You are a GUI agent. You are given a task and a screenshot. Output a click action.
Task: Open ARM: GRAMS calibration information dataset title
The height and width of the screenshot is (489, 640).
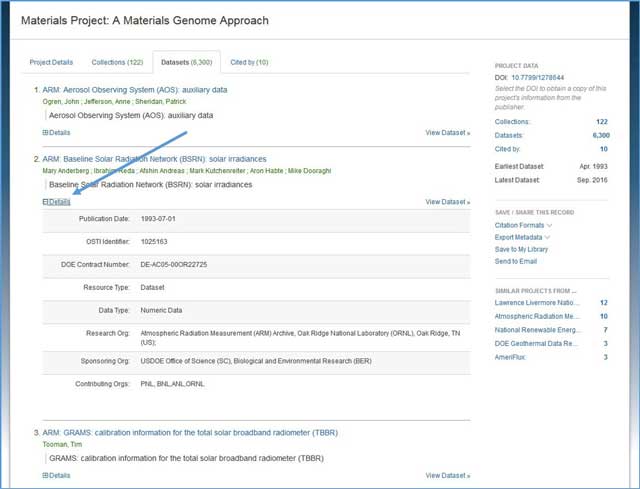pos(190,433)
